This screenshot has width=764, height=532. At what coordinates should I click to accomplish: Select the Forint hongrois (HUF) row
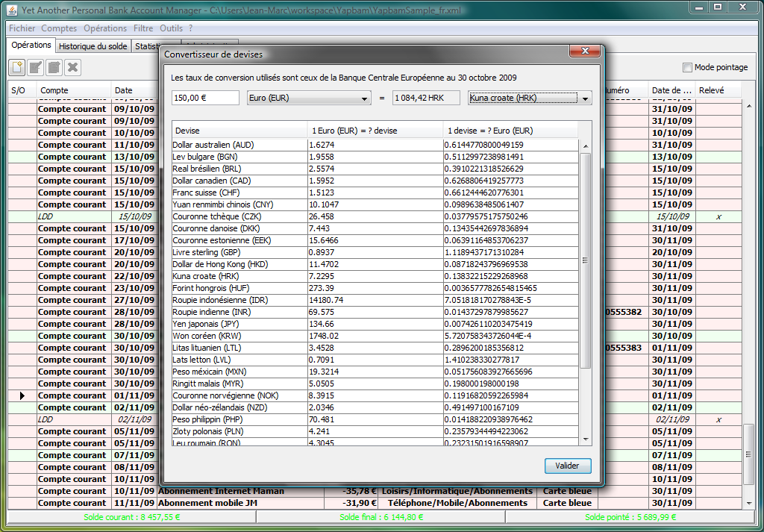point(375,288)
